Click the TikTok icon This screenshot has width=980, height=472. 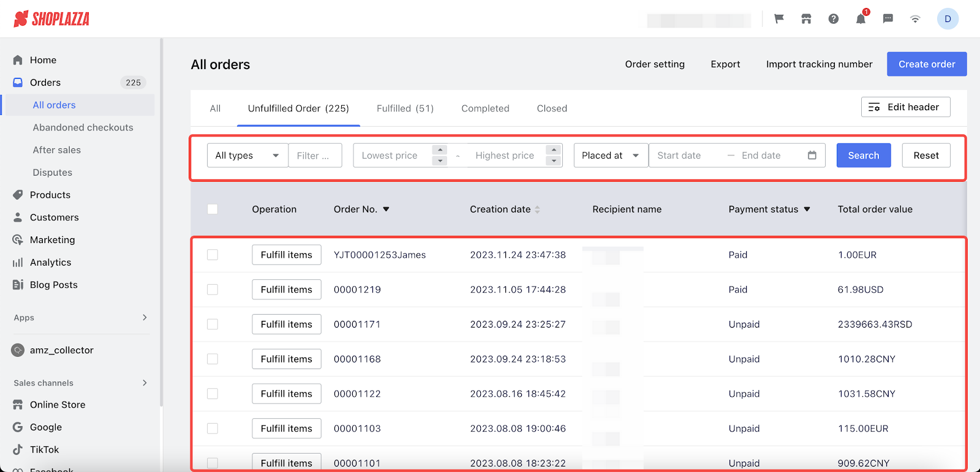[x=18, y=449]
